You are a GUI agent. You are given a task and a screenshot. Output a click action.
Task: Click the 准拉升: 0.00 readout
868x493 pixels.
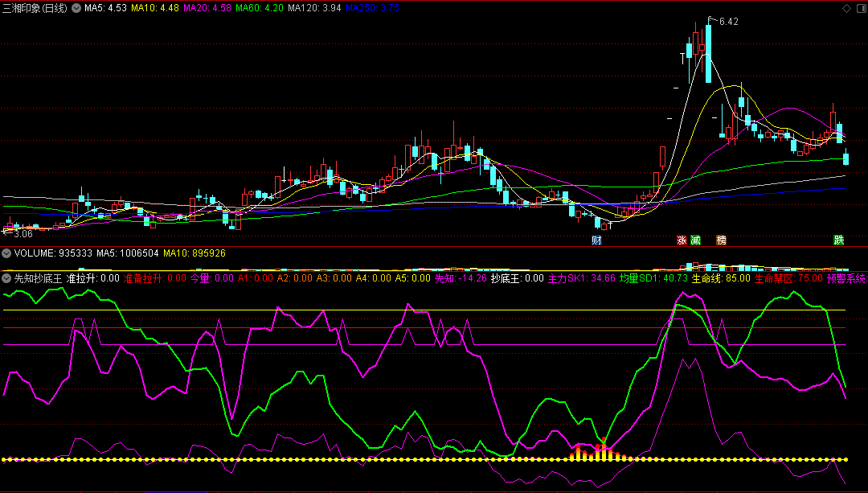tap(93, 278)
